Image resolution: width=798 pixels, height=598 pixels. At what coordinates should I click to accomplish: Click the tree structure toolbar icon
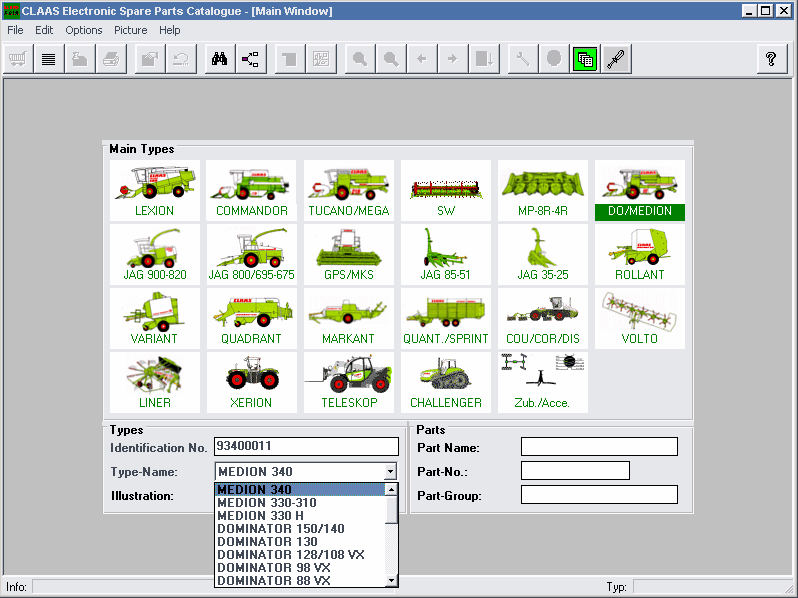250,59
